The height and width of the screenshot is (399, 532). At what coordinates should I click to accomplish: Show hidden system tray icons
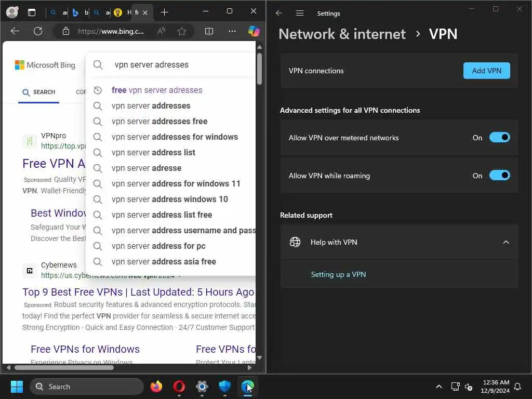438,387
